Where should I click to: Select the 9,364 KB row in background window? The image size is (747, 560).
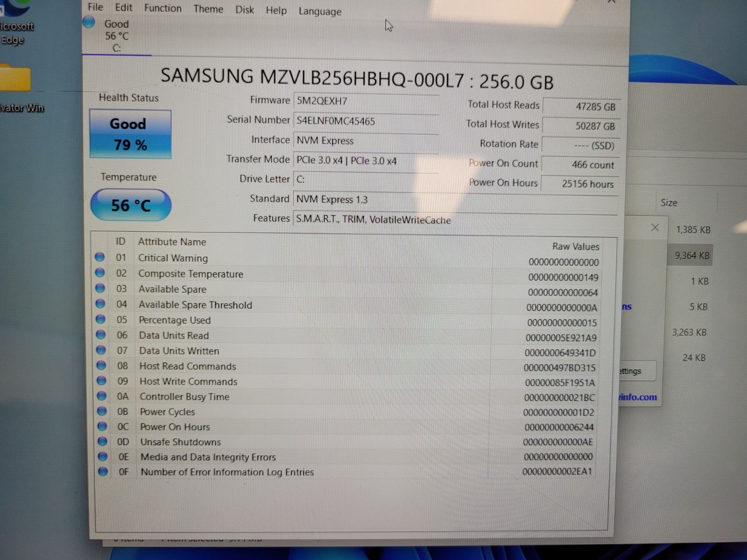(691, 255)
